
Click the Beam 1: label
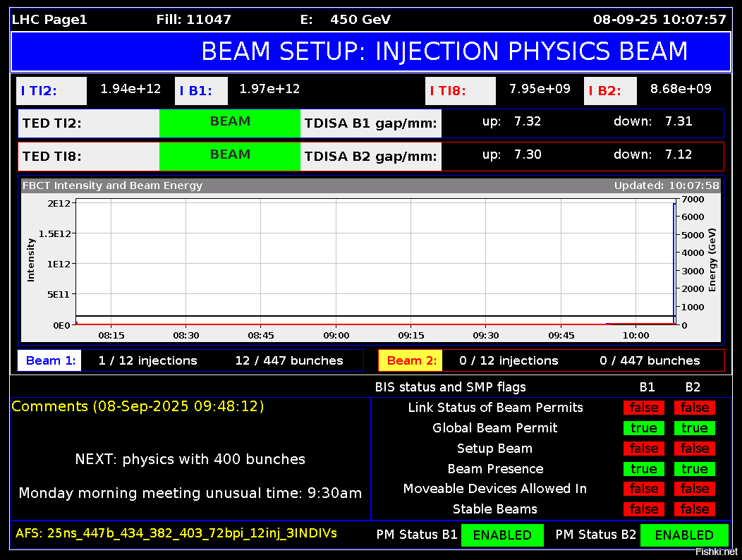tap(50, 360)
